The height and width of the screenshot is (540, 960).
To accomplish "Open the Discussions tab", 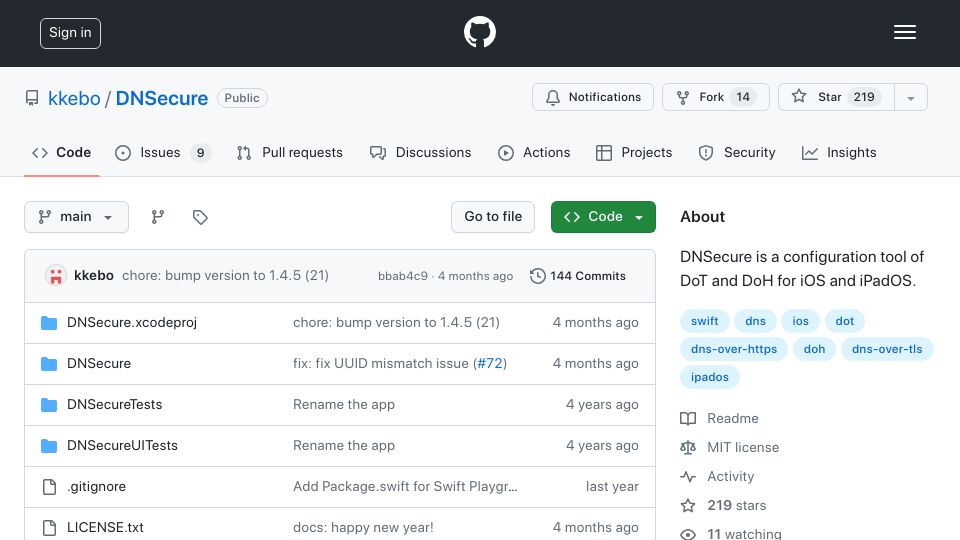I will pos(421,152).
